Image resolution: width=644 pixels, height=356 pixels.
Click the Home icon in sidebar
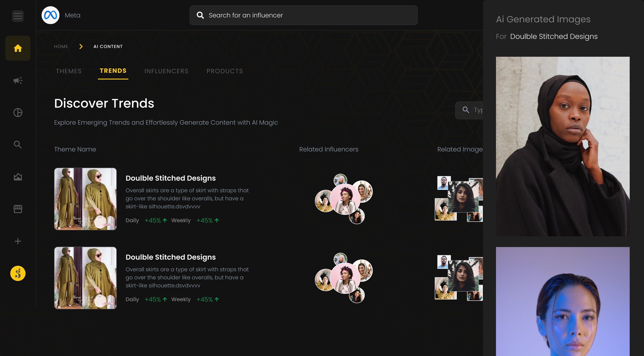point(18,48)
